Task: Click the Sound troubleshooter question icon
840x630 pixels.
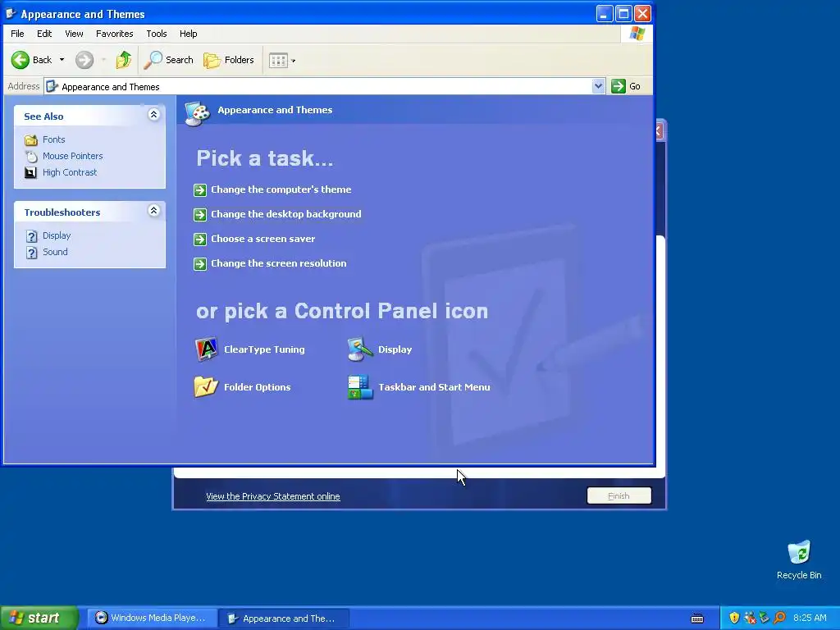Action: [32, 253]
